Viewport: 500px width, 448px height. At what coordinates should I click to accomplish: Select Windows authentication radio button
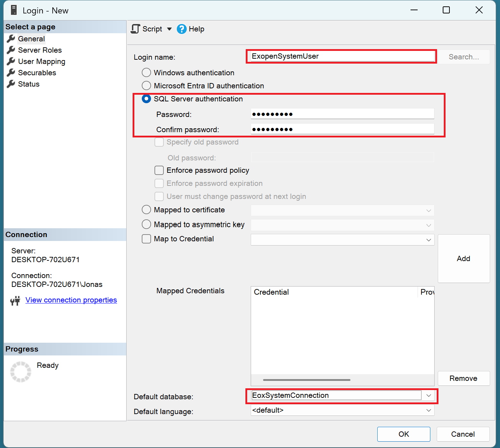pyautogui.click(x=146, y=73)
